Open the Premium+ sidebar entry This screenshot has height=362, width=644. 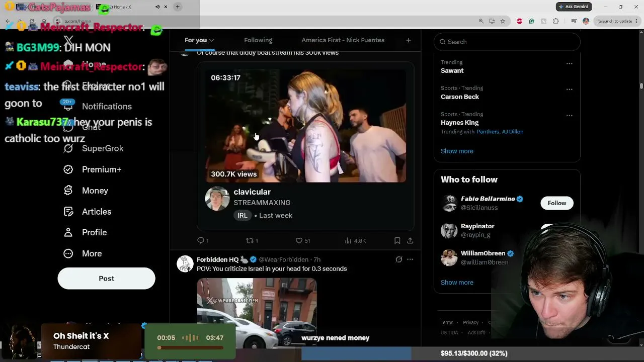(93, 169)
